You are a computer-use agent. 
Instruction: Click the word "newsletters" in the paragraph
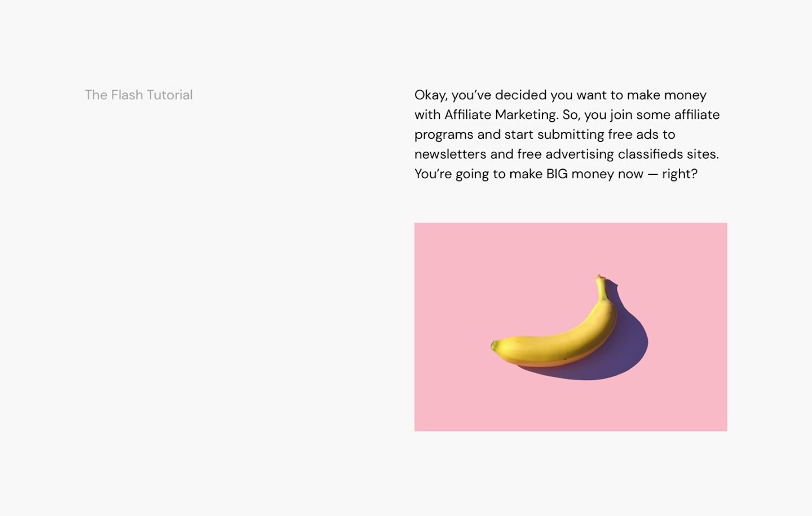click(x=450, y=154)
